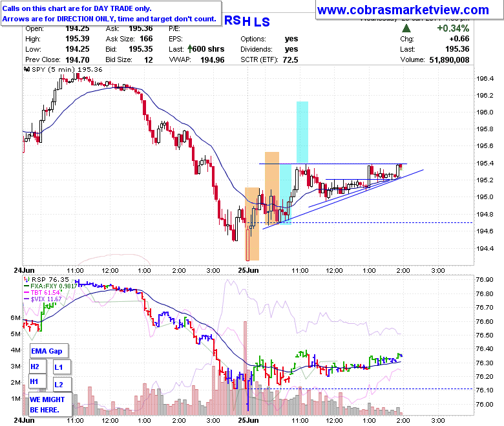Click the RSP 76.35 legend entry
The height and width of the screenshot is (426, 504).
pos(50,279)
